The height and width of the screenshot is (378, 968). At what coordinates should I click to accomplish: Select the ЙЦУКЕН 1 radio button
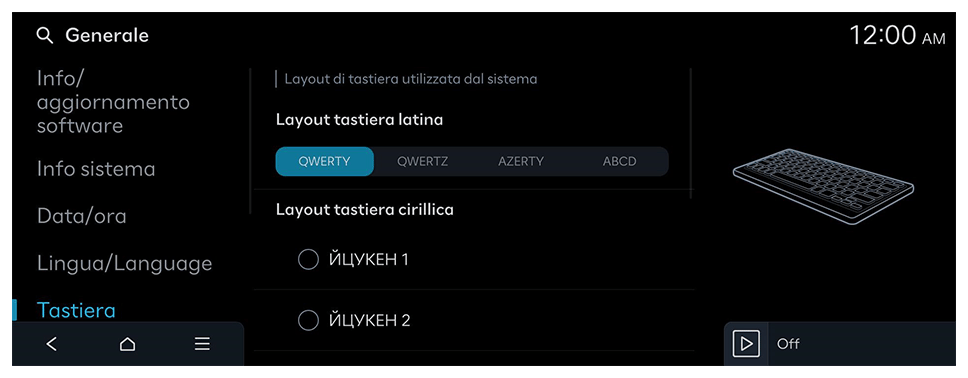coord(308,259)
